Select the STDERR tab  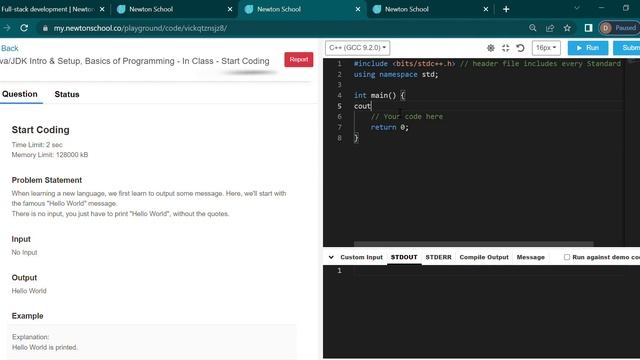(x=438, y=257)
